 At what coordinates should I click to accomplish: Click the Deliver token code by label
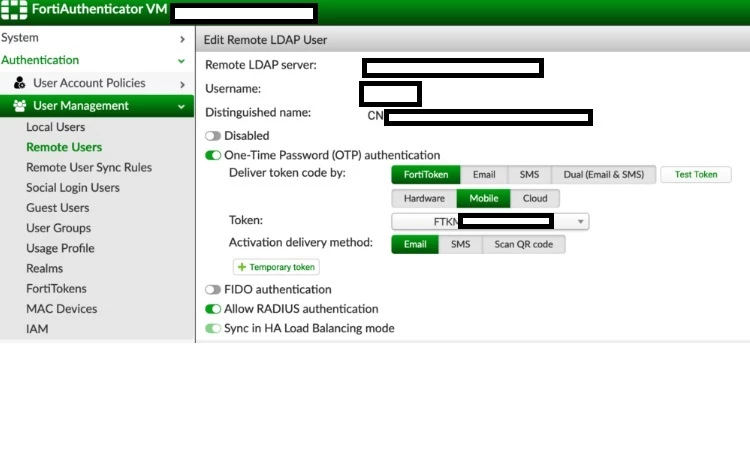(287, 173)
